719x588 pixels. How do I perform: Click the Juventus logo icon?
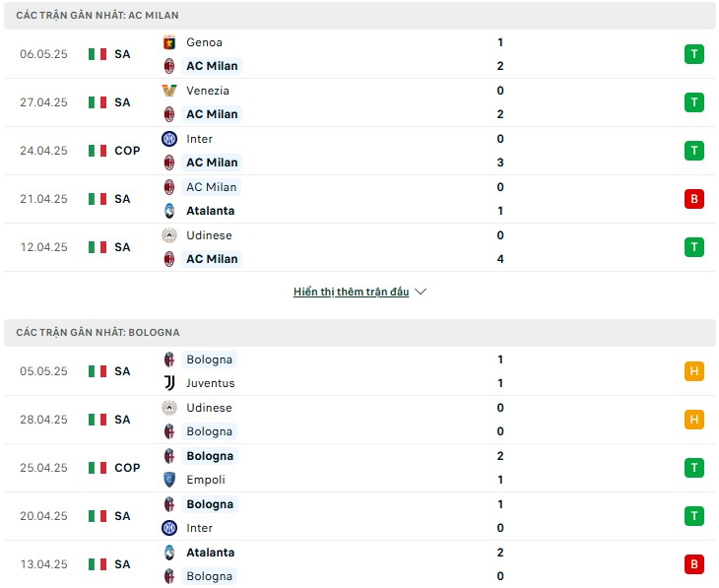pyautogui.click(x=169, y=383)
